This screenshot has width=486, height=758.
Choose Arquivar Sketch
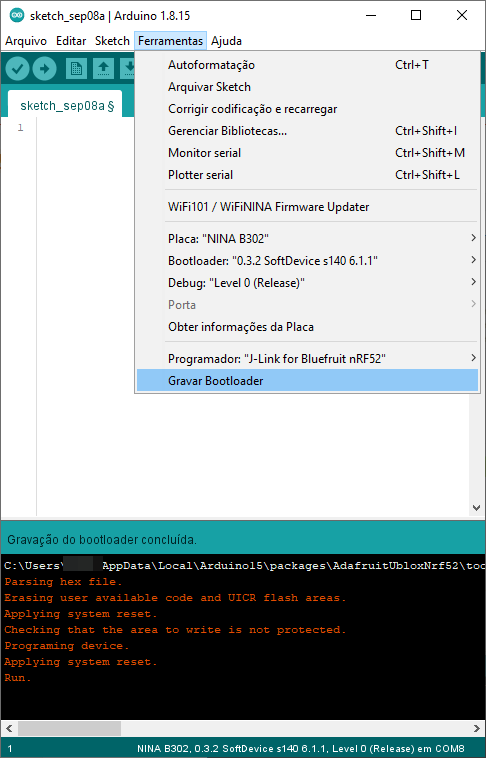[x=307, y=87]
